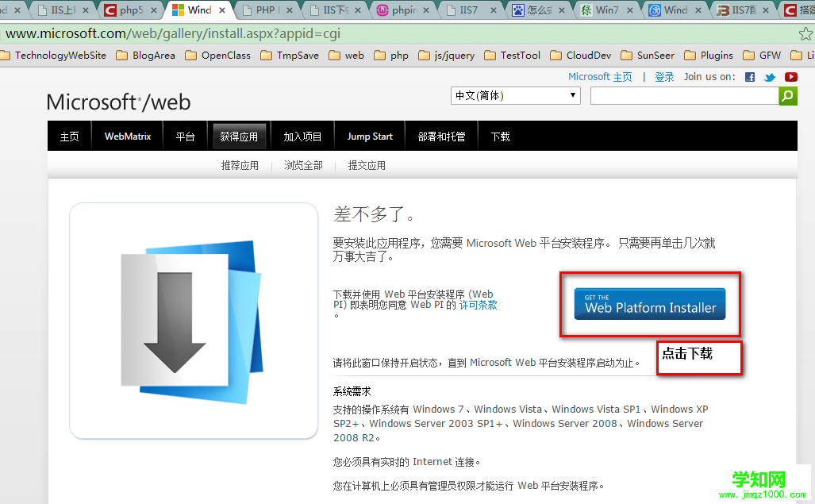Switch to the 怎么 paw-icon browser tab
This screenshot has width=815, height=504.
pyautogui.click(x=538, y=10)
